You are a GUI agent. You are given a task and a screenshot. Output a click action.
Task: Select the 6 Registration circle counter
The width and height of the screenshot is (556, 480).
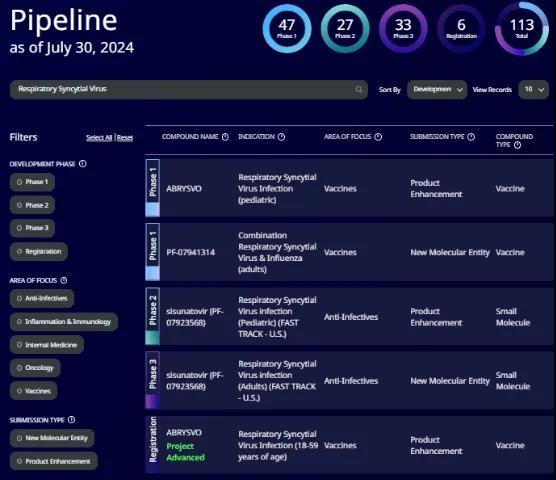tap(461, 28)
